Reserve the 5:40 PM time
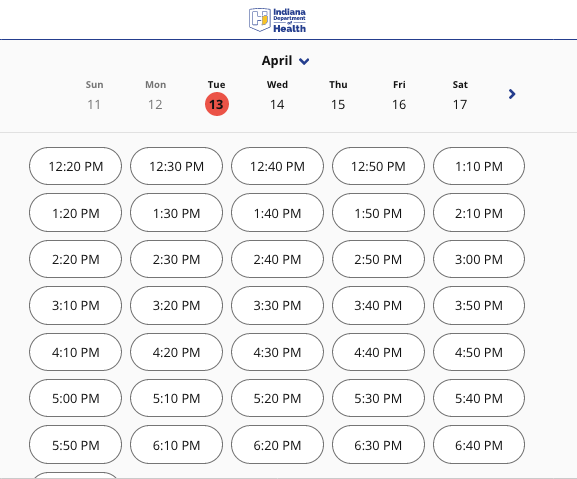Viewport: 577px width, 479px height. click(479, 398)
